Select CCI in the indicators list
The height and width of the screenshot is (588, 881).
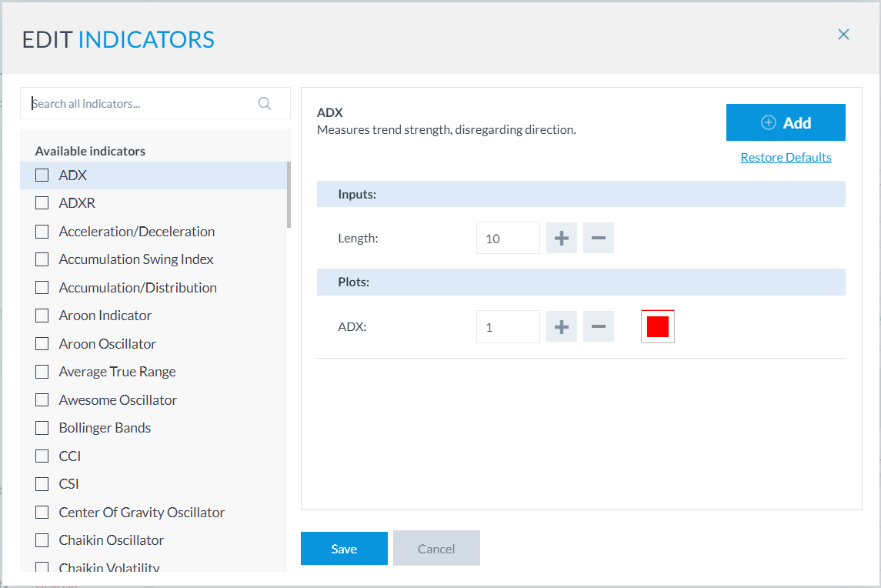(70, 456)
